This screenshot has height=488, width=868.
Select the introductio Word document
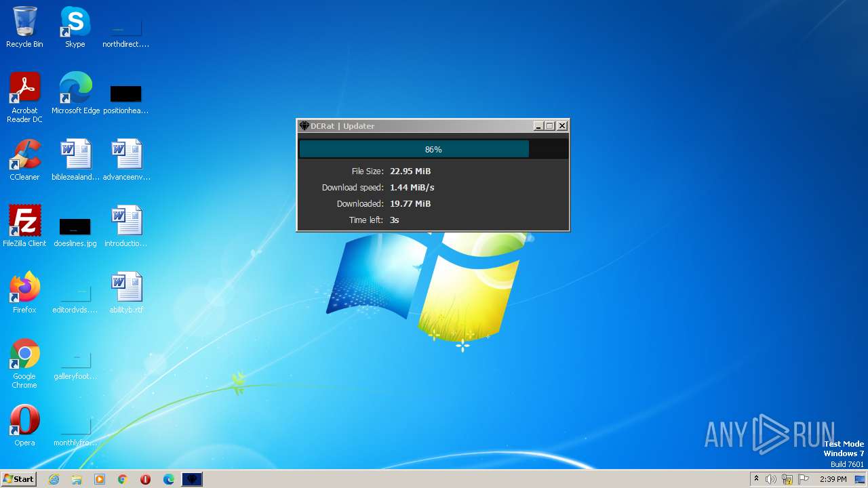[x=126, y=226]
